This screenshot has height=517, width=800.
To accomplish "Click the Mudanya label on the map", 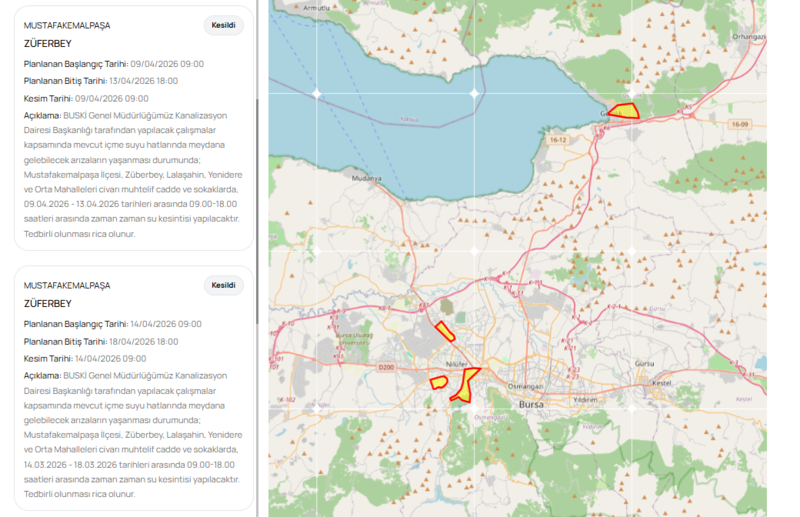I will click(366, 179).
